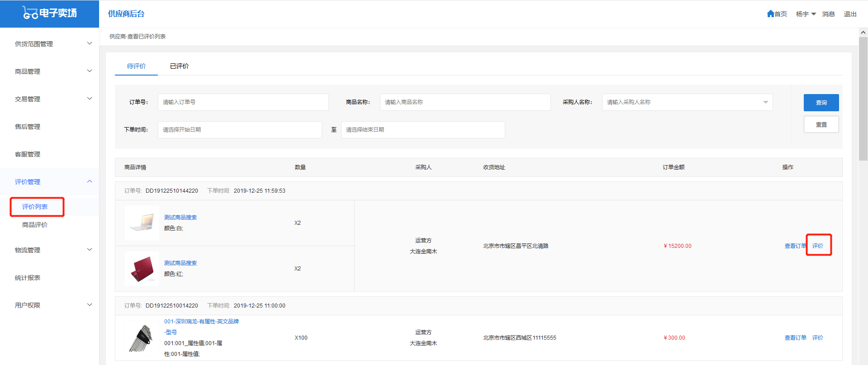Viewport: 868px width, 365px height.
Task: Click the 供应商-查看已评价列表 breadcrumb
Action: 138,37
